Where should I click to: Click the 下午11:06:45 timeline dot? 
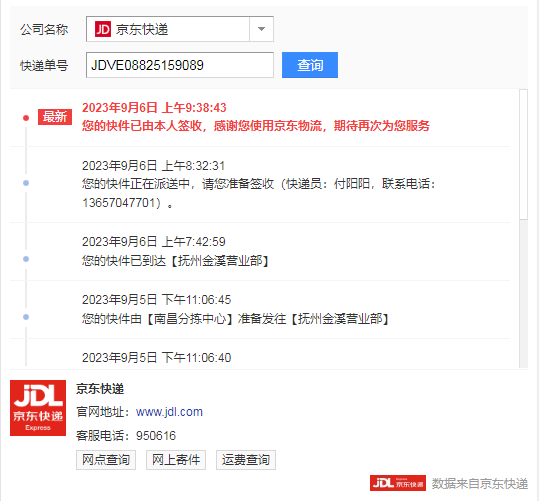(x=26, y=317)
